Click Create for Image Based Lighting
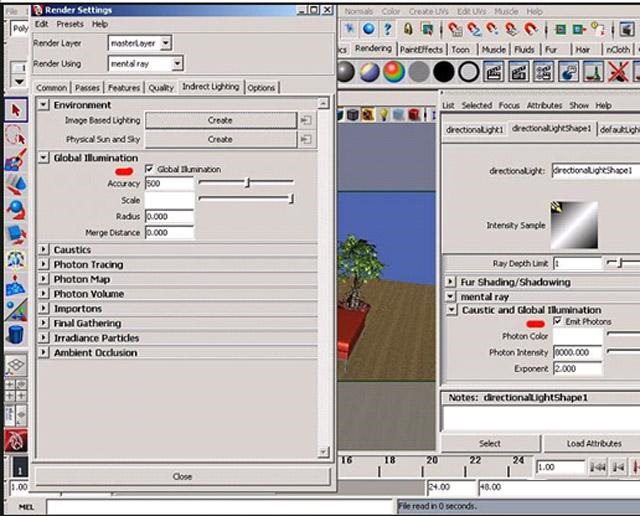This screenshot has height=516, width=640. pos(220,120)
